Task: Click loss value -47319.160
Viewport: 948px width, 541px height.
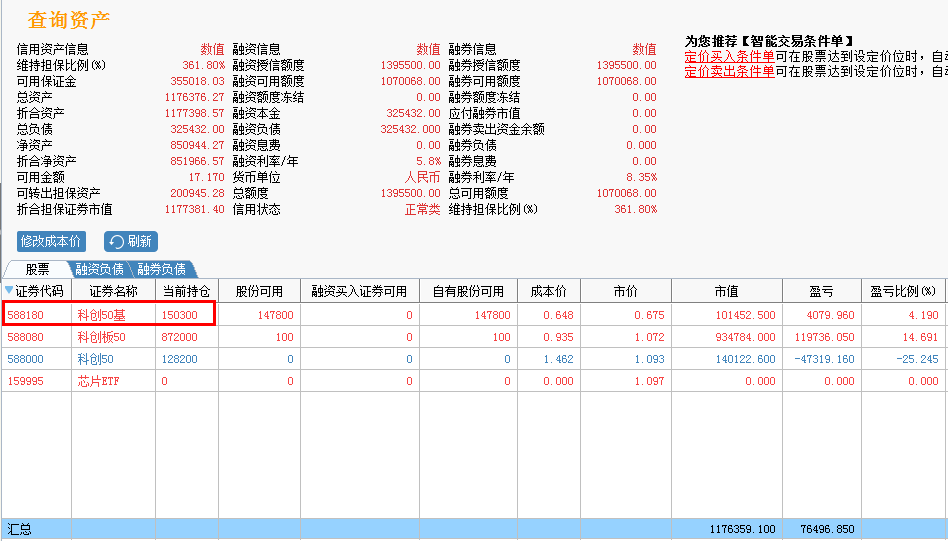Action: click(x=825, y=359)
